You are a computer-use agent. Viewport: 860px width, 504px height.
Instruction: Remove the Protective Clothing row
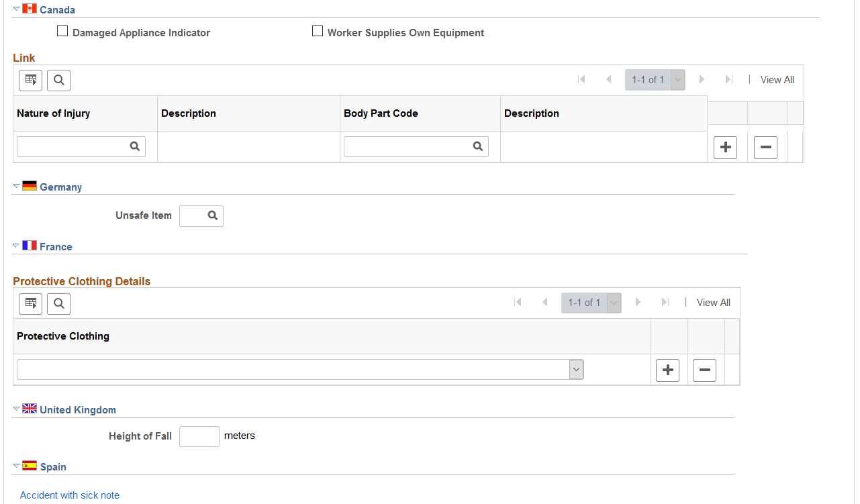click(704, 370)
